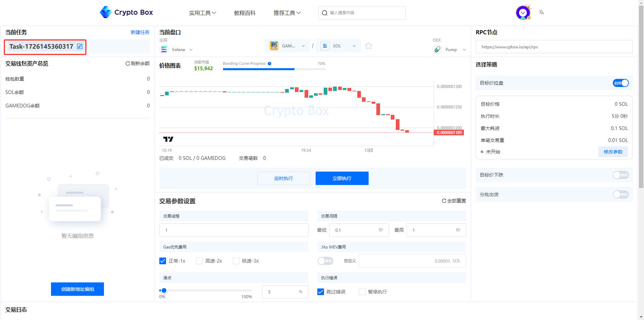
Task: Click the SOL token icon
Action: coord(325,46)
